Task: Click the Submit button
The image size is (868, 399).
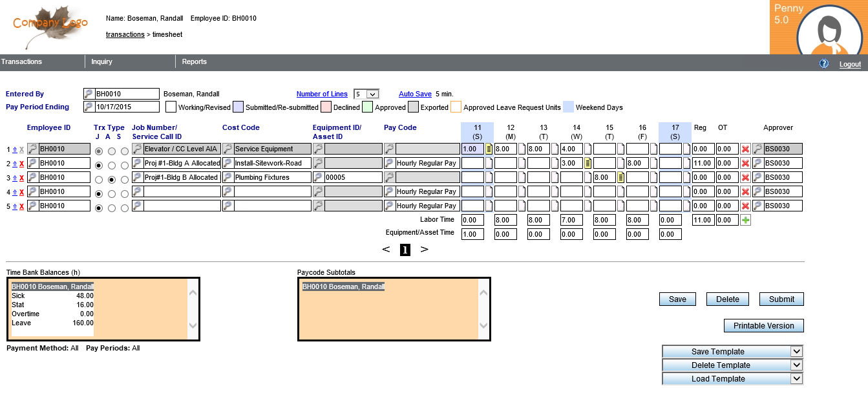Action: pyautogui.click(x=781, y=299)
